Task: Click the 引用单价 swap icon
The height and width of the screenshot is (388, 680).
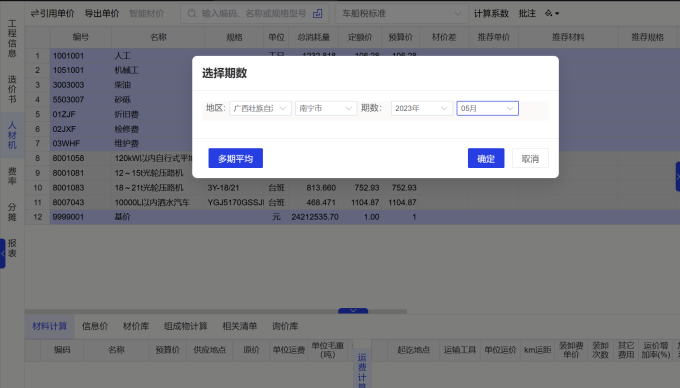Action: (x=35, y=13)
